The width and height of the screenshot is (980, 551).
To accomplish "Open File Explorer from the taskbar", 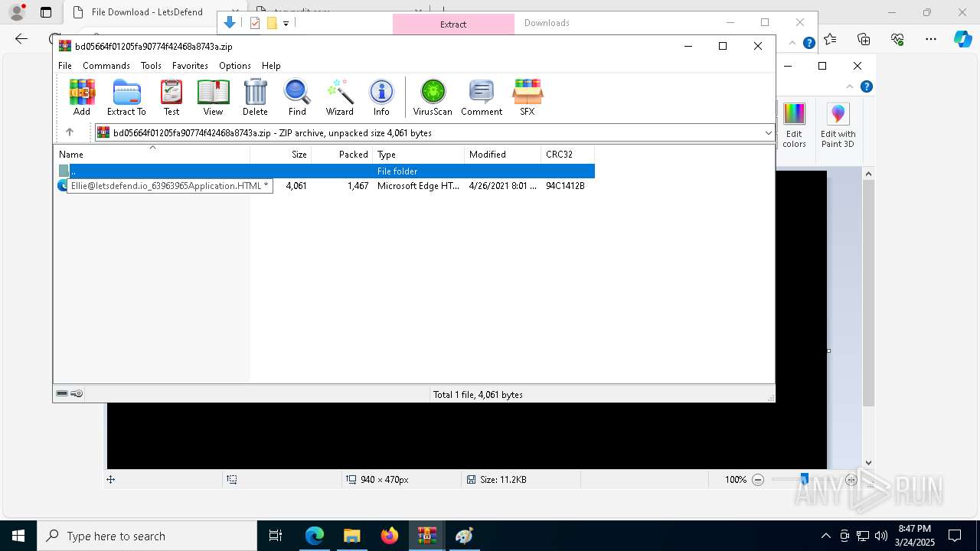I will pos(351,536).
